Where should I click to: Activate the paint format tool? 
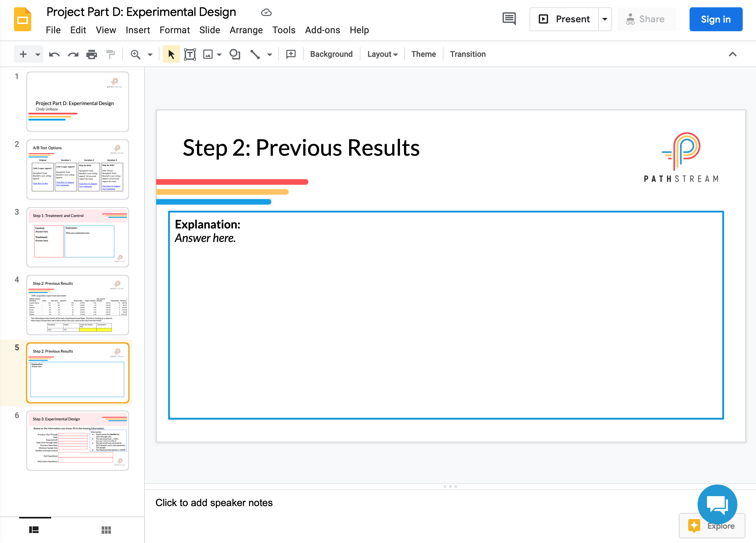(x=110, y=54)
